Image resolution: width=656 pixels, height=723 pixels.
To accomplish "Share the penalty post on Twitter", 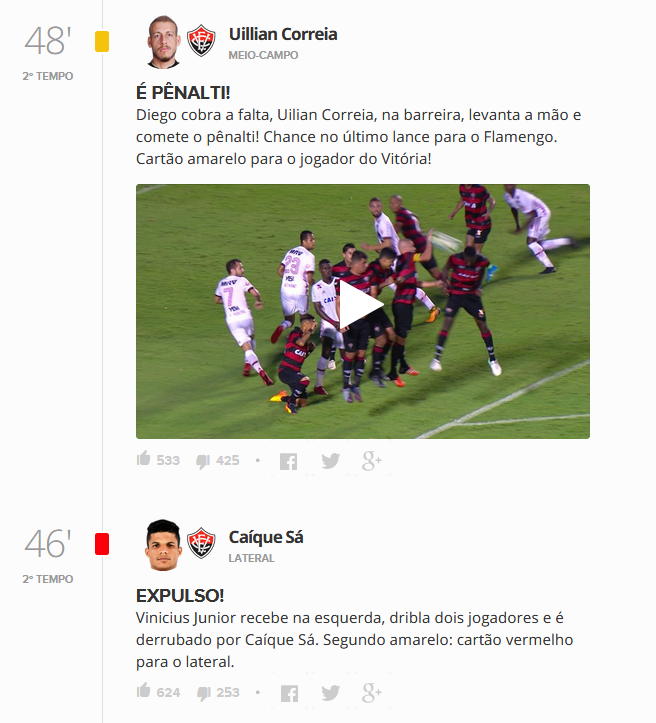I will coord(331,461).
